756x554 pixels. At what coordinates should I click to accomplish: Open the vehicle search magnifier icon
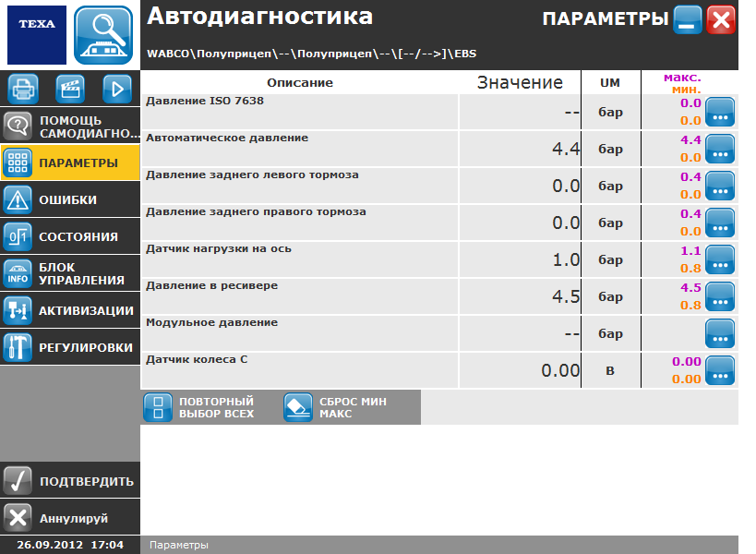tap(103, 35)
